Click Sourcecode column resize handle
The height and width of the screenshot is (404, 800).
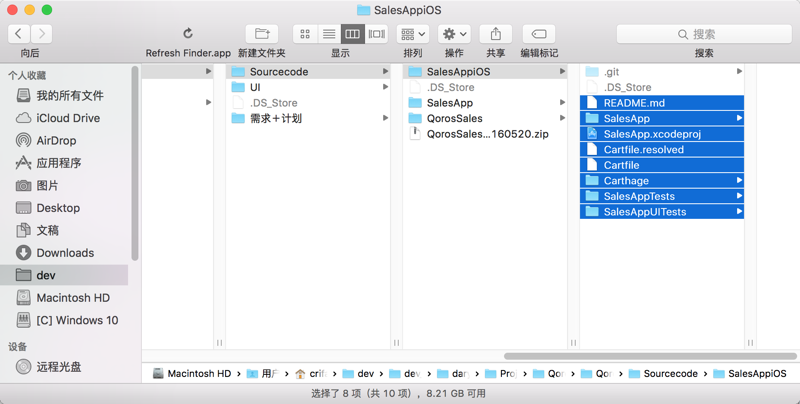click(x=396, y=343)
